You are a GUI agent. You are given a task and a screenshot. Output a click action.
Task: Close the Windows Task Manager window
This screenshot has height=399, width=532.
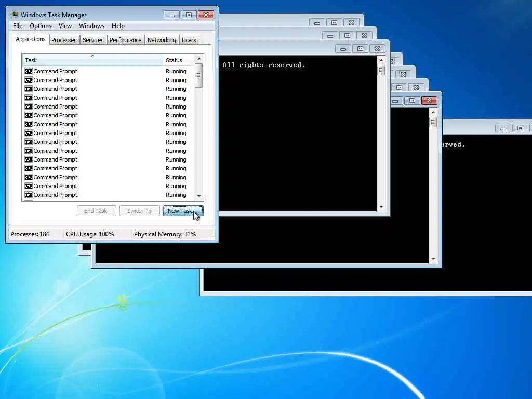pos(206,15)
